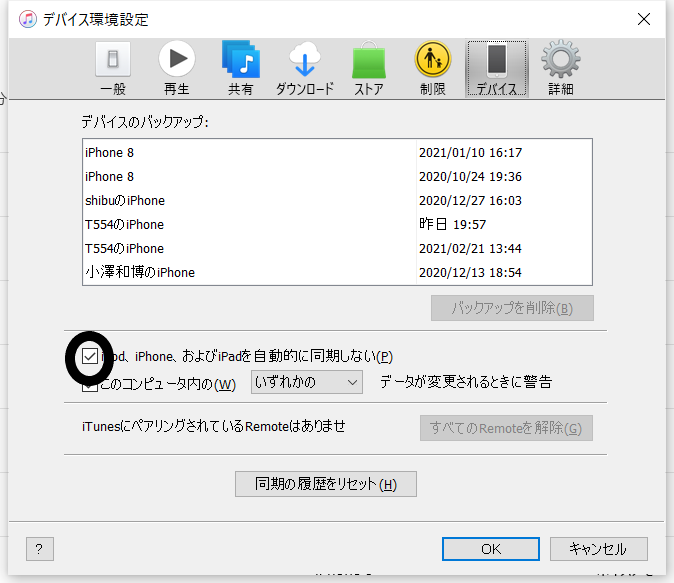The image size is (674, 583).
Task: Select the デバイス (Devices) preferences tab
Action: 497,69
